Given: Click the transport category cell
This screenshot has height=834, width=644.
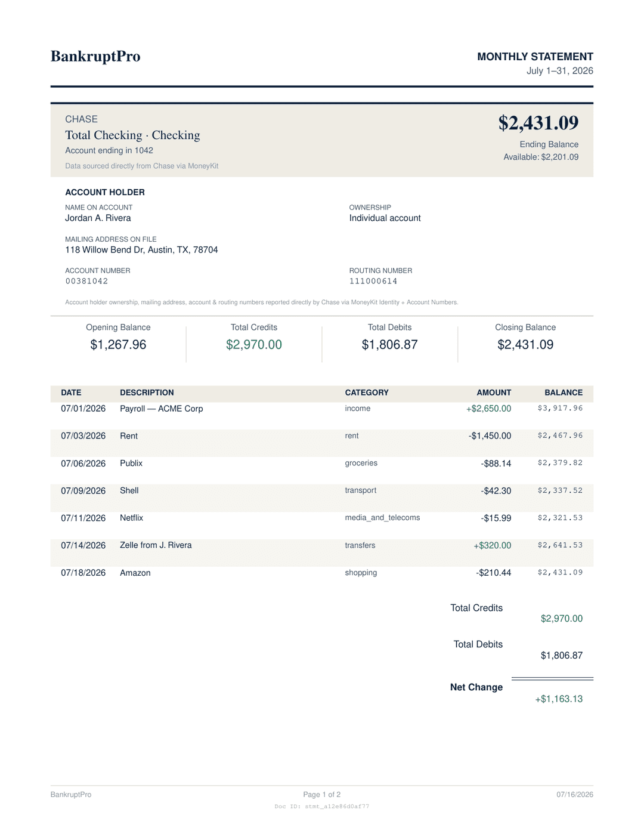Looking at the screenshot, I should click(361, 491).
